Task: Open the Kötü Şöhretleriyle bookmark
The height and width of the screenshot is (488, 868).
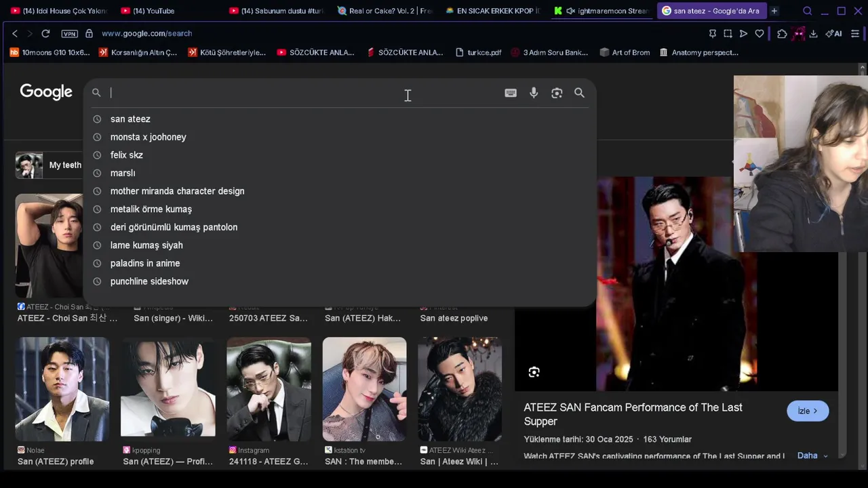Action: (226, 52)
